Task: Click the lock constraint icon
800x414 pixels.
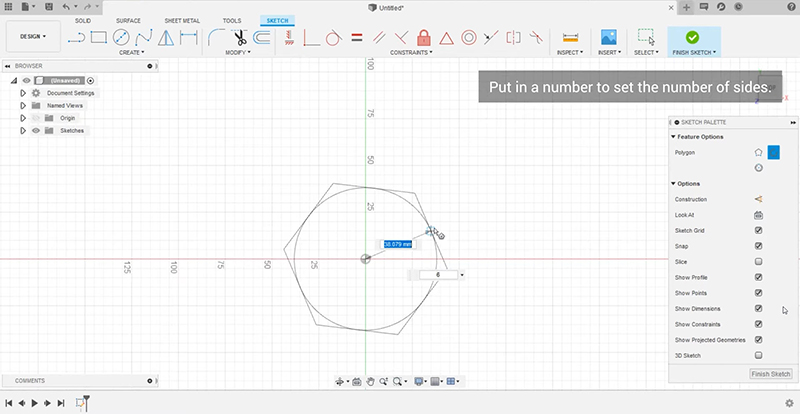Action: (424, 38)
